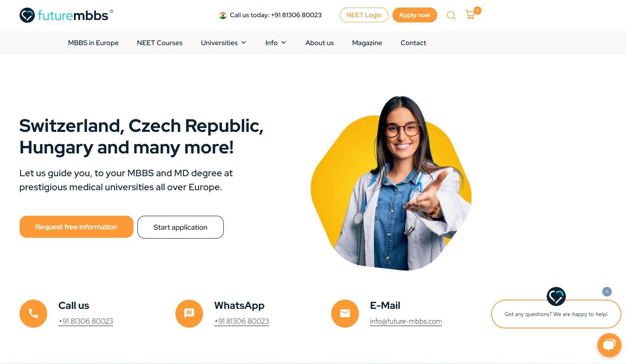Go to NEET Courses page
Image resolution: width=627 pixels, height=364 pixels.
(x=159, y=43)
